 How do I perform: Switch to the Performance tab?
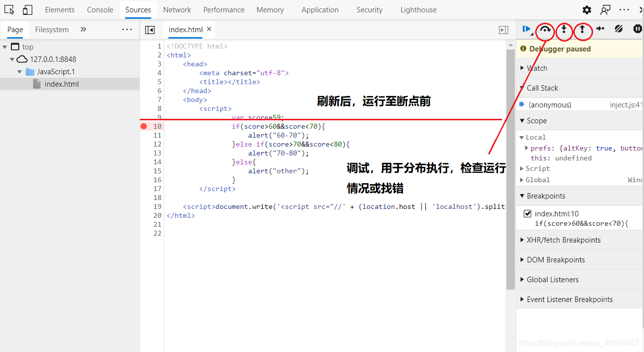pyautogui.click(x=224, y=10)
